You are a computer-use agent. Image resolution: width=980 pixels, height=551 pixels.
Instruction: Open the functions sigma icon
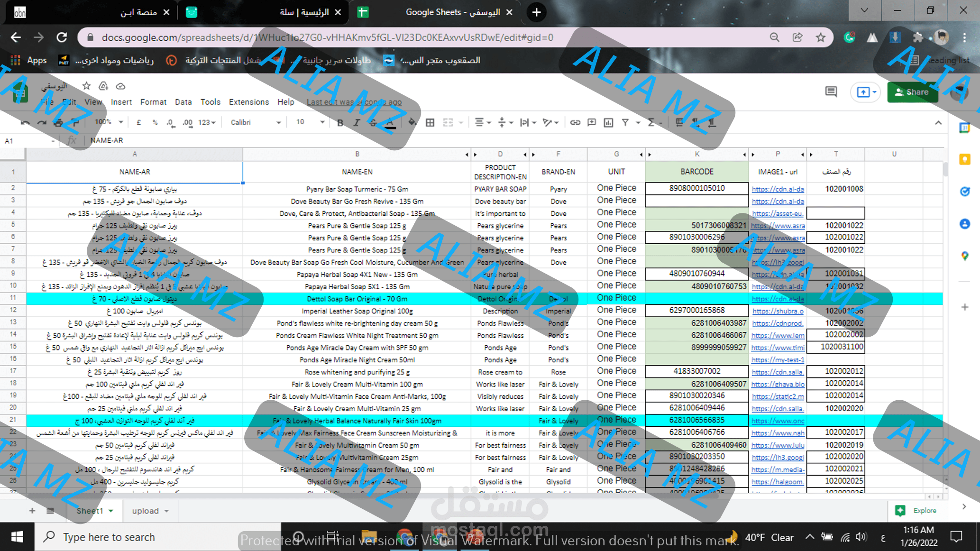[x=651, y=123]
